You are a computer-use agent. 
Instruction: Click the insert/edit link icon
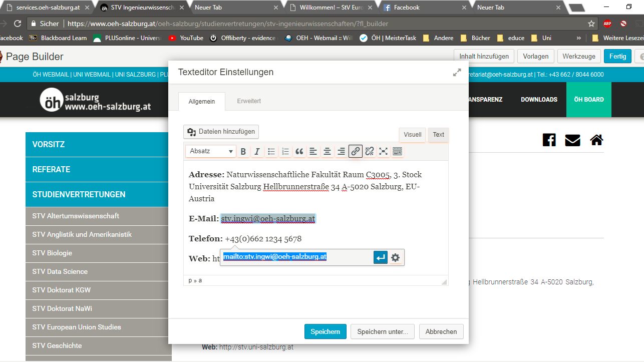356,151
